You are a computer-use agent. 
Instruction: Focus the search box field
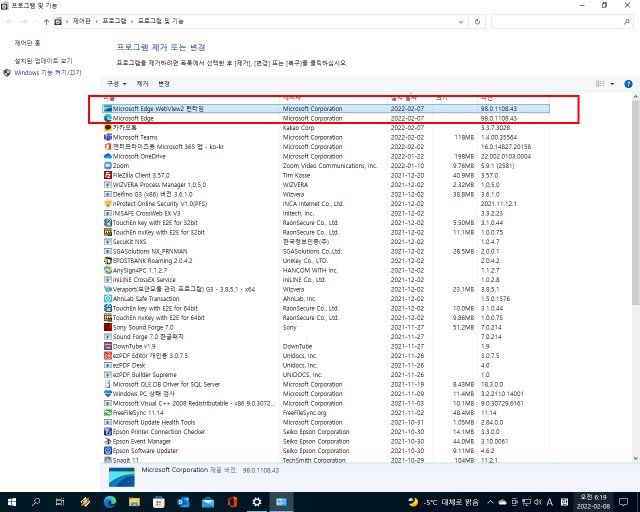562,22
